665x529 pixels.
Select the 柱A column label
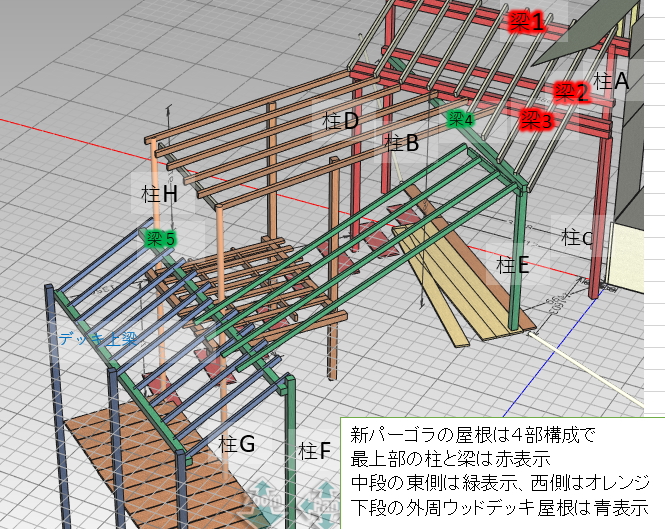(x=610, y=81)
